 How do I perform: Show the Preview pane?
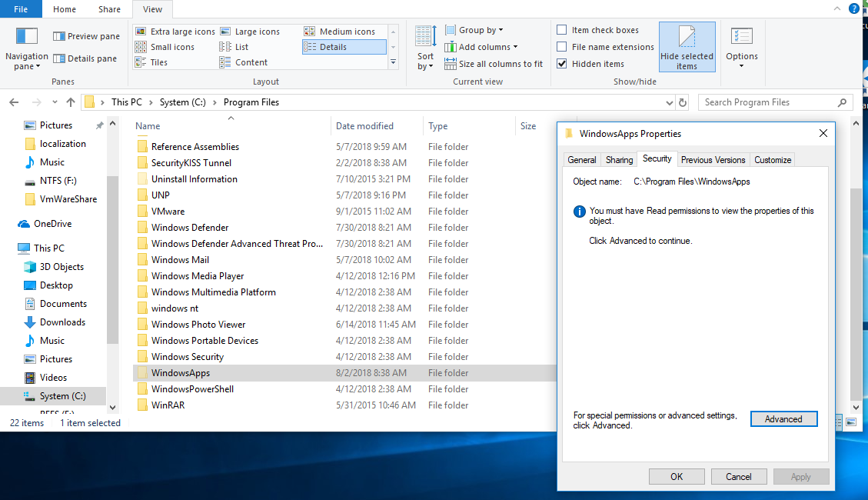click(x=85, y=35)
